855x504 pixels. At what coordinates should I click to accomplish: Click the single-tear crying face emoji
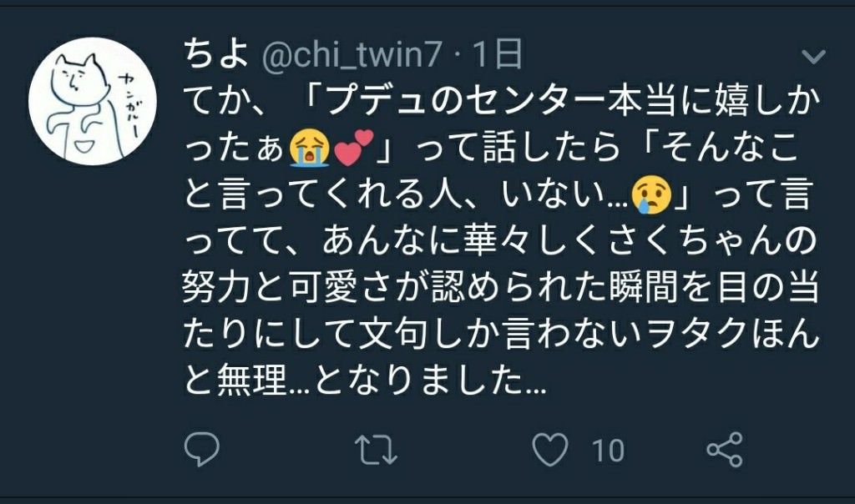click(651, 195)
